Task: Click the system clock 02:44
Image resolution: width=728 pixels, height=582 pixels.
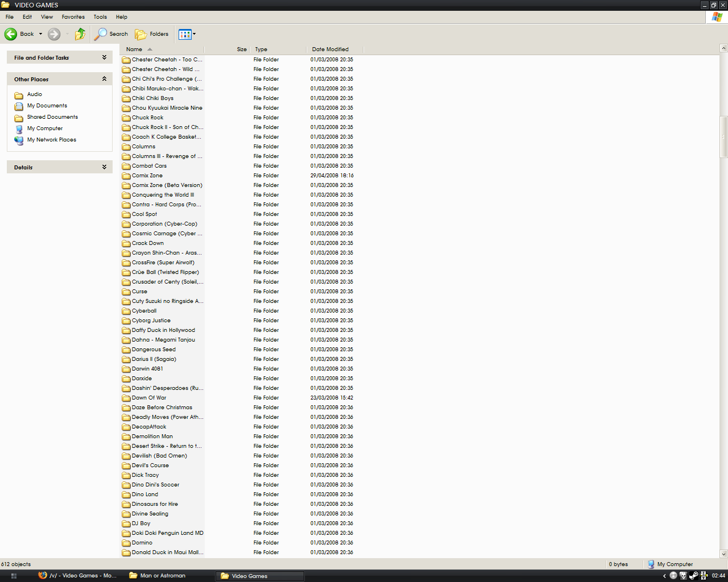Action: click(718, 576)
